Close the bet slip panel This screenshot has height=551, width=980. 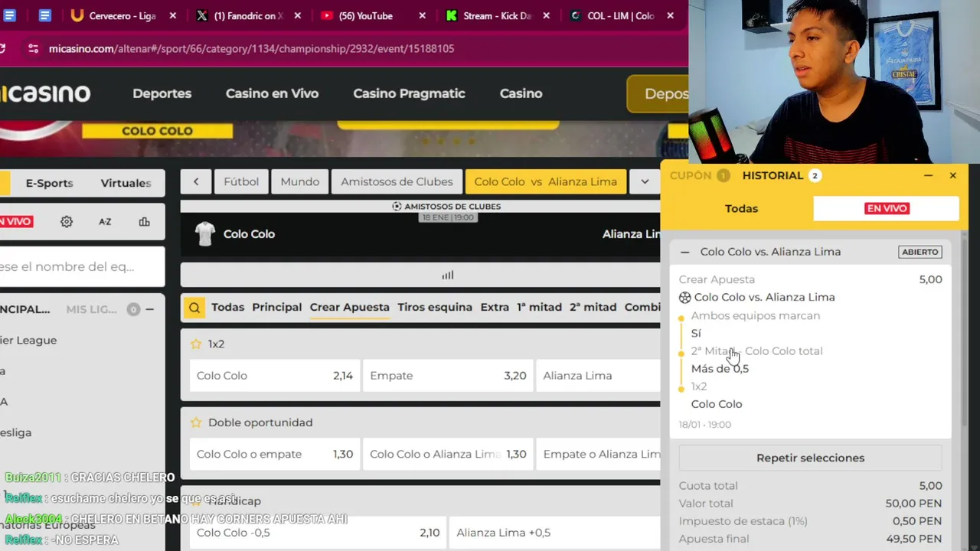point(953,175)
